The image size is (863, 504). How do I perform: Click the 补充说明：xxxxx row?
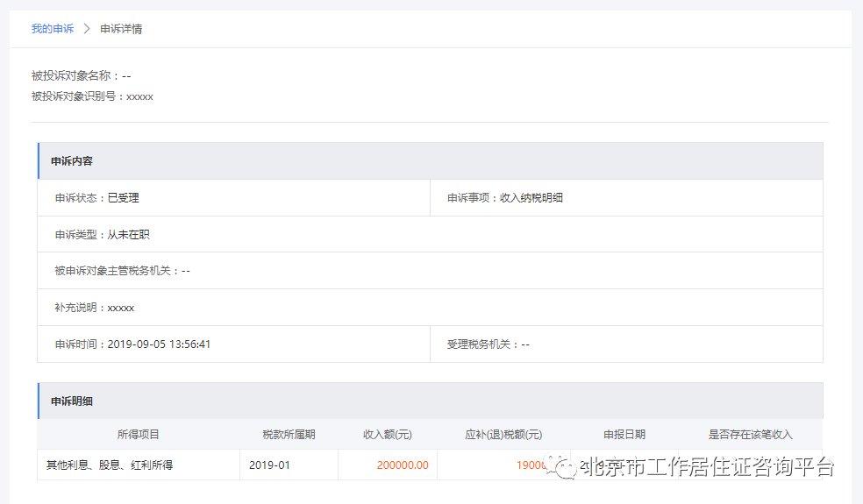(431, 308)
